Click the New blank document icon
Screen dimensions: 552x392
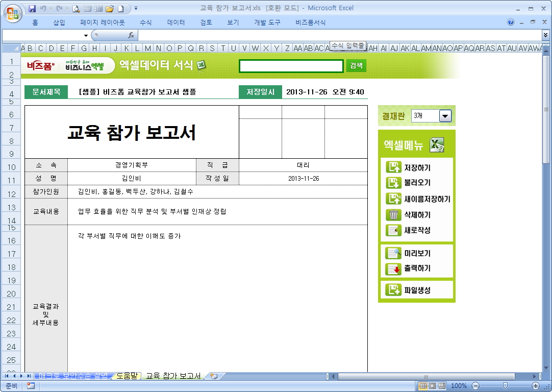point(121,9)
